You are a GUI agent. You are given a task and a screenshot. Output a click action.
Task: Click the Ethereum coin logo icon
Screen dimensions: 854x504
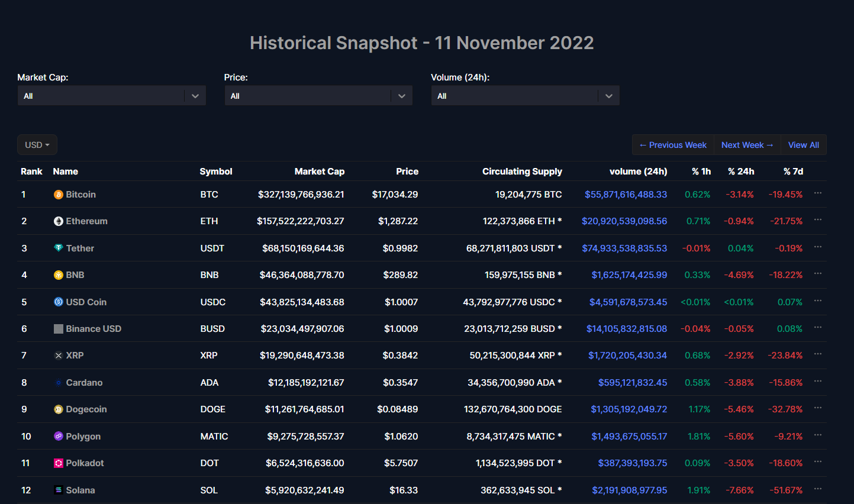click(58, 221)
